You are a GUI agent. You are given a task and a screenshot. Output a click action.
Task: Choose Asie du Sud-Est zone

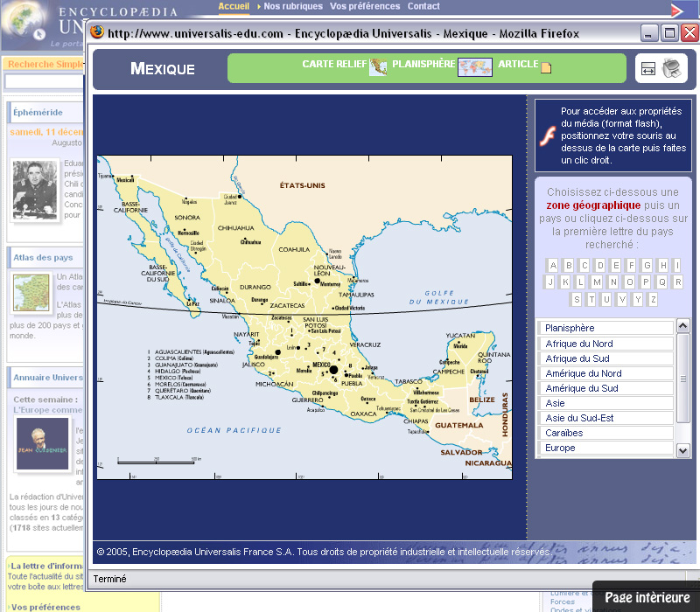[605, 418]
